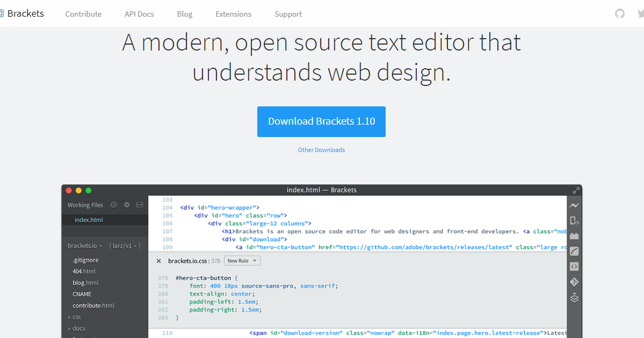Click the Brackets home link
Image resolution: width=644 pixels, height=338 pixels.
tap(25, 13)
